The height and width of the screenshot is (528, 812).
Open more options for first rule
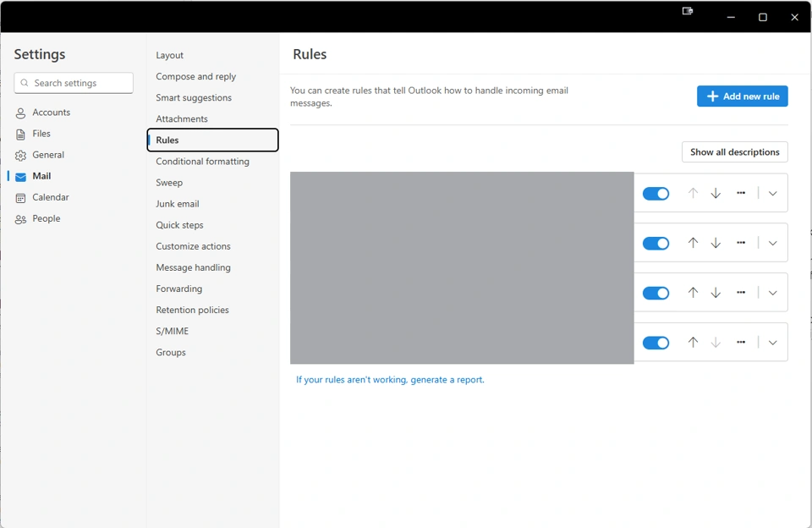coord(741,194)
